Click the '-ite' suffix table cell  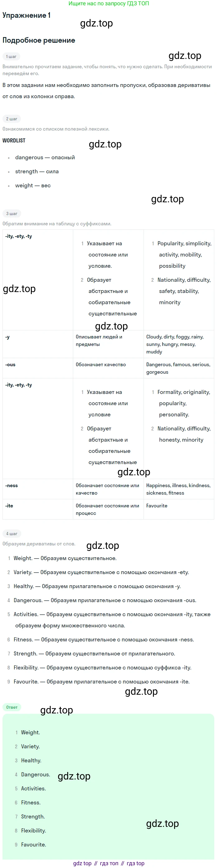38,509
